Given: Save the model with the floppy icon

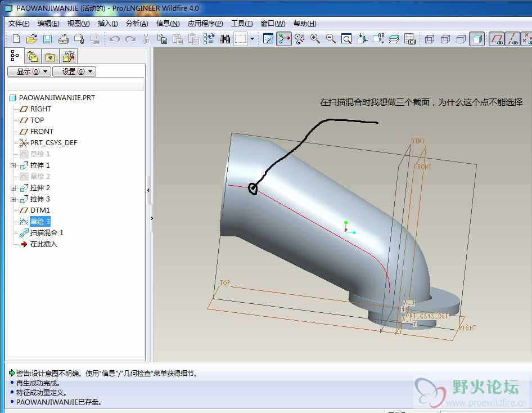Looking at the screenshot, I should (x=47, y=39).
